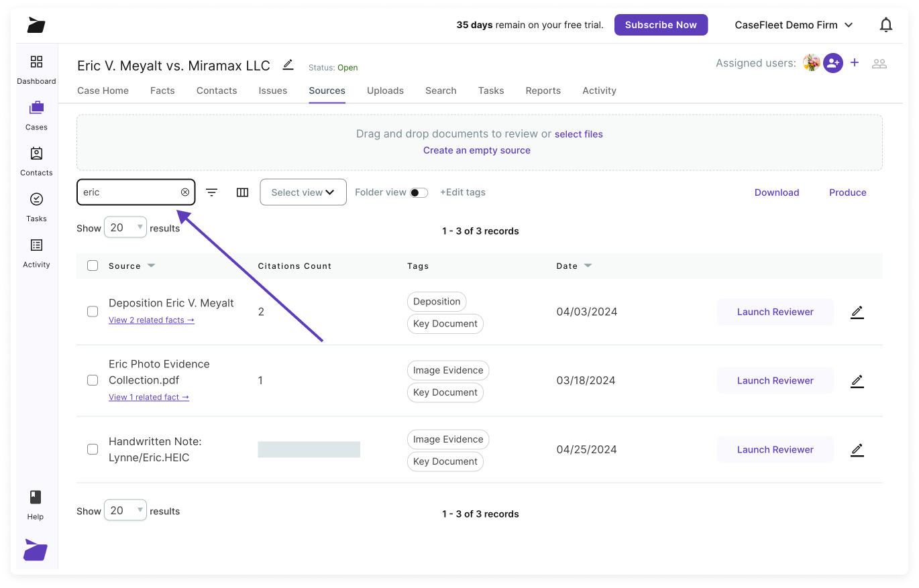
Task: Change the top Show results count dropdown
Action: pos(125,228)
